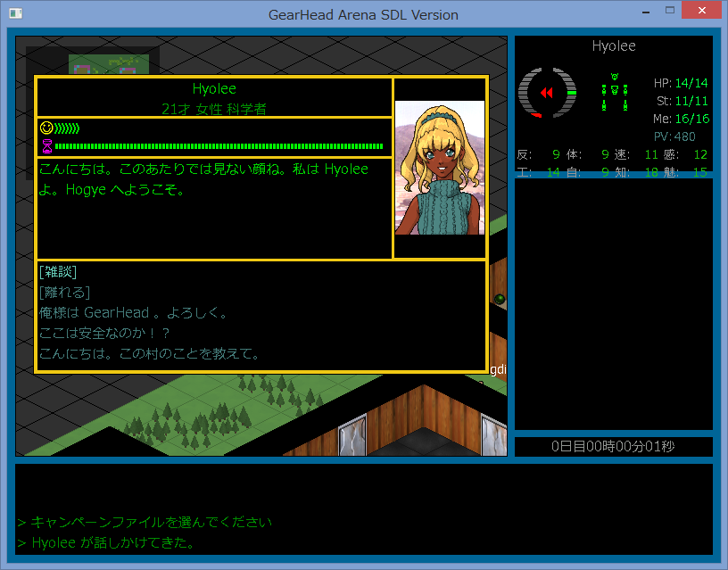The image size is (728, 570).
Task: Click the 感: 12 stat
Action: pos(686,154)
